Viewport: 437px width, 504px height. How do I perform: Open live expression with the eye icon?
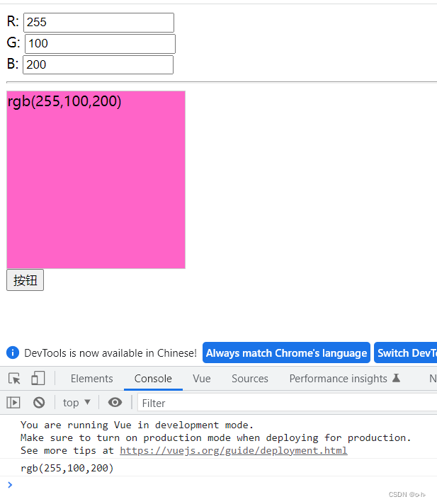(x=115, y=402)
